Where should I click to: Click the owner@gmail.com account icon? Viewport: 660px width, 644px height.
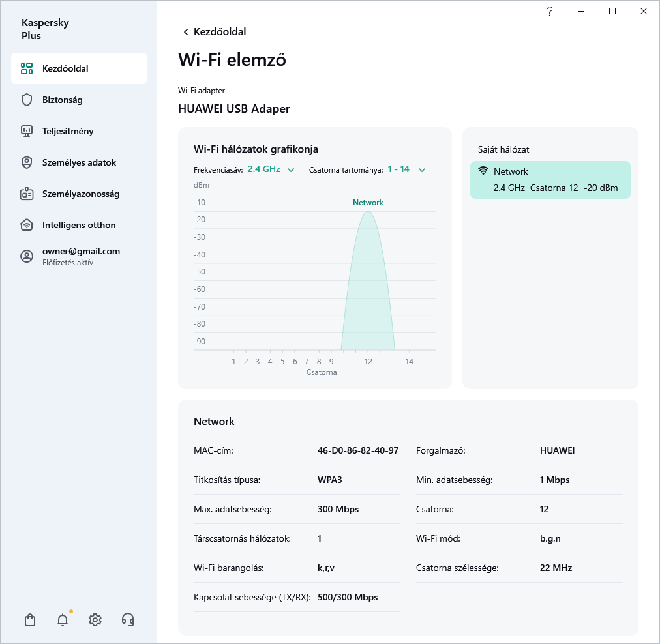tap(26, 256)
